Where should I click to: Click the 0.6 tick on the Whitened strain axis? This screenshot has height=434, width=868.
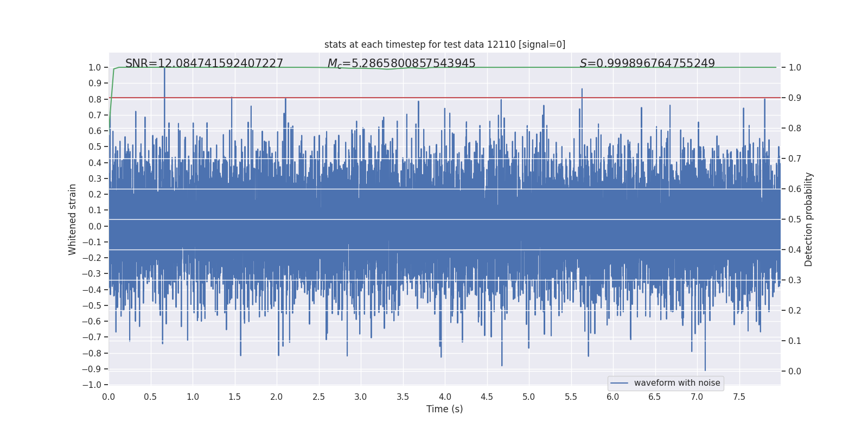pyautogui.click(x=95, y=131)
